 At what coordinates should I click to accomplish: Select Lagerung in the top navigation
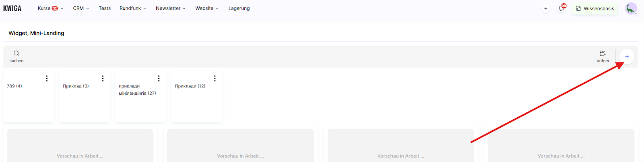[239, 8]
